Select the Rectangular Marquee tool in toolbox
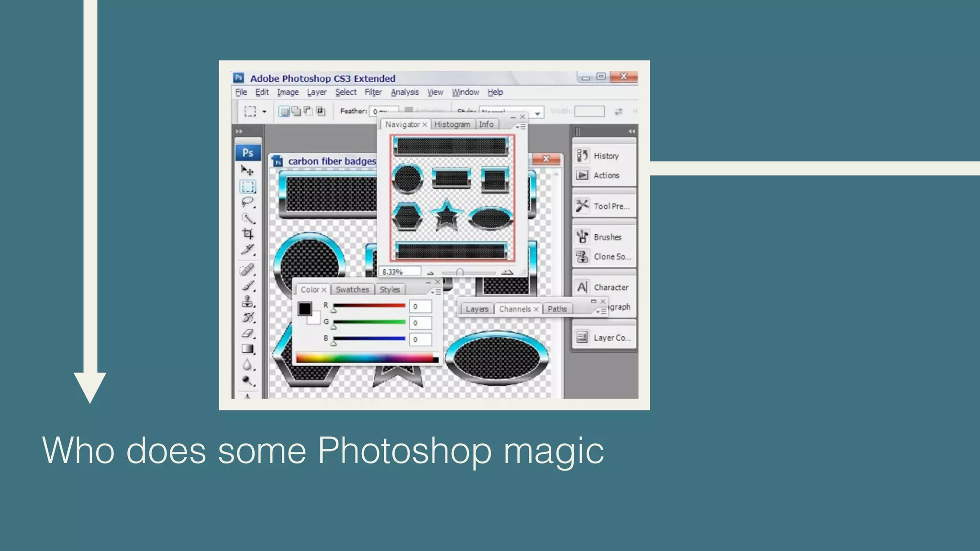The width and height of the screenshot is (980, 551). 247,187
